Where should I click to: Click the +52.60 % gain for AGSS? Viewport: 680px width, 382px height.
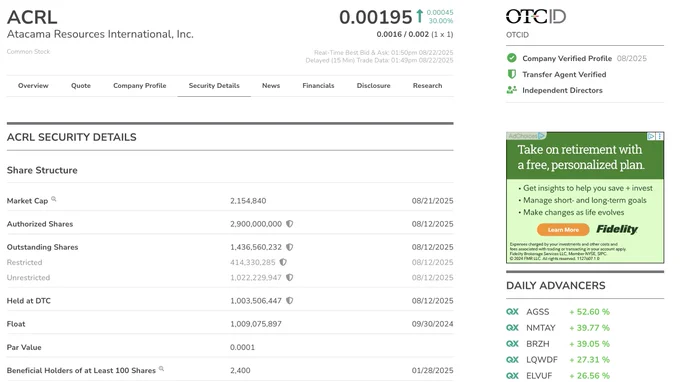(x=589, y=312)
